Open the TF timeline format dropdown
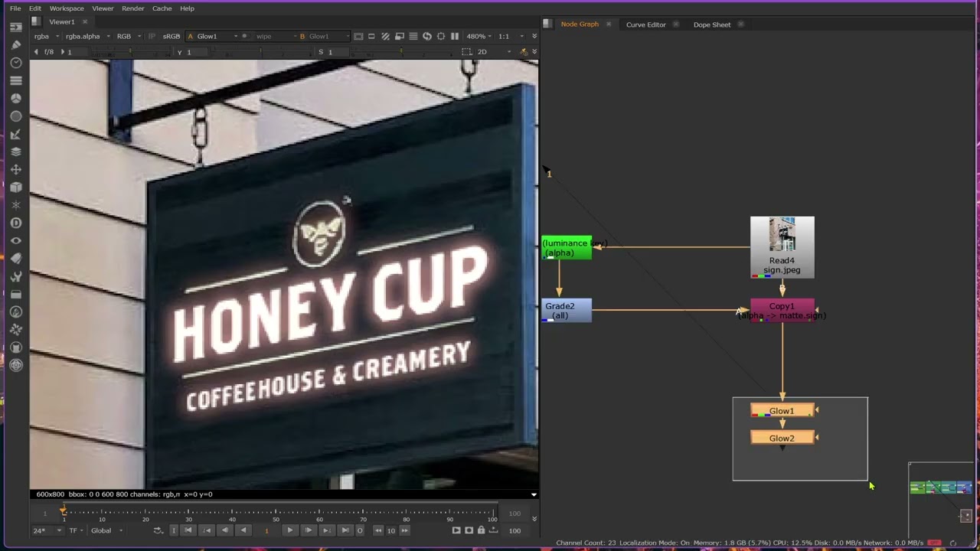Viewport: 980px width, 551px height. pyautogui.click(x=77, y=530)
